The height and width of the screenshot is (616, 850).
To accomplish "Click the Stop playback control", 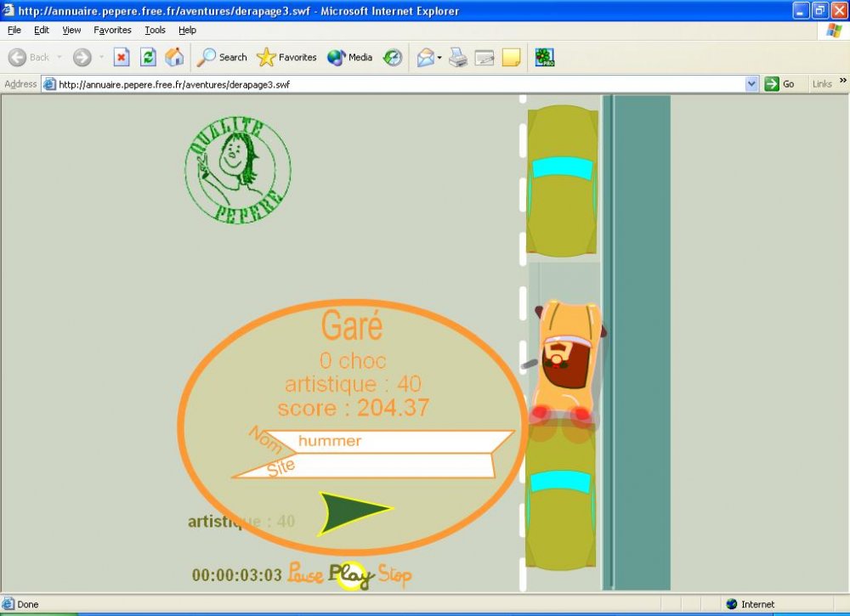I will [x=394, y=575].
